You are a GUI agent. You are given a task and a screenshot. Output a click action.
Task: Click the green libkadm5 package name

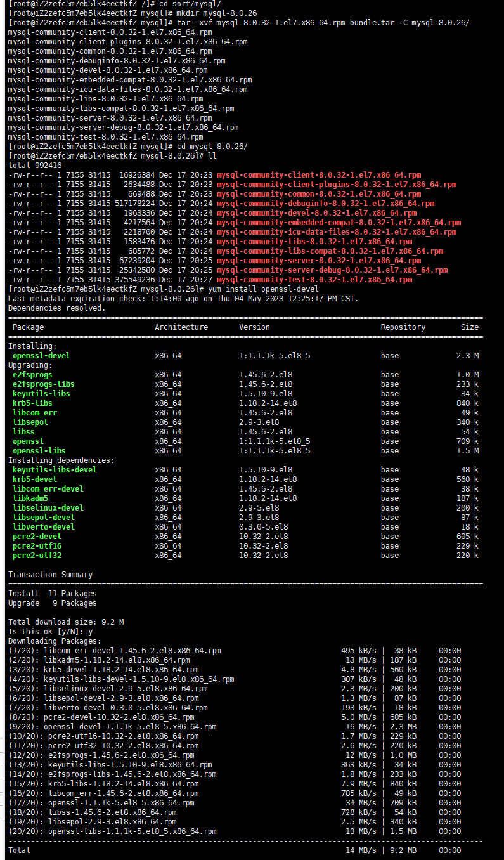[x=30, y=498]
